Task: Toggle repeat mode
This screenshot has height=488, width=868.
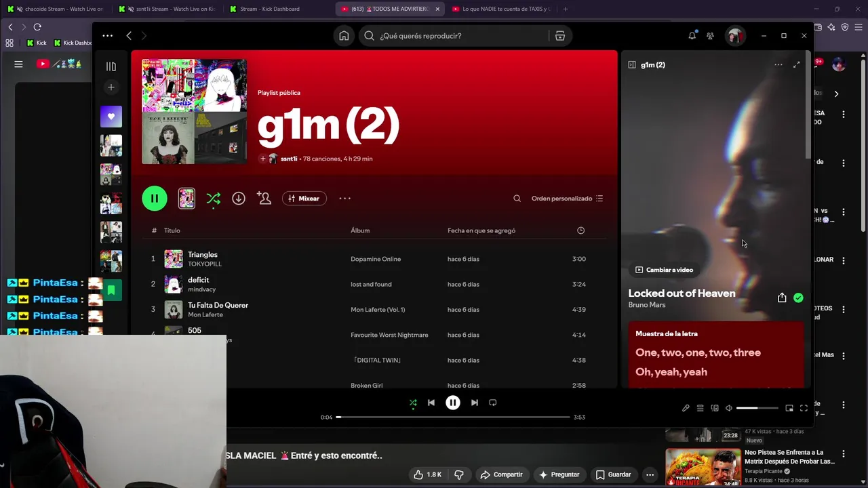Action: tap(493, 403)
